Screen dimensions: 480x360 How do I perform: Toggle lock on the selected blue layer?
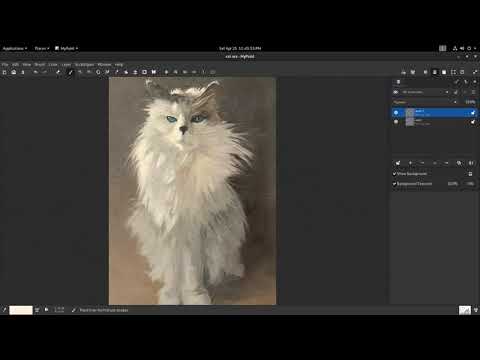(473, 113)
